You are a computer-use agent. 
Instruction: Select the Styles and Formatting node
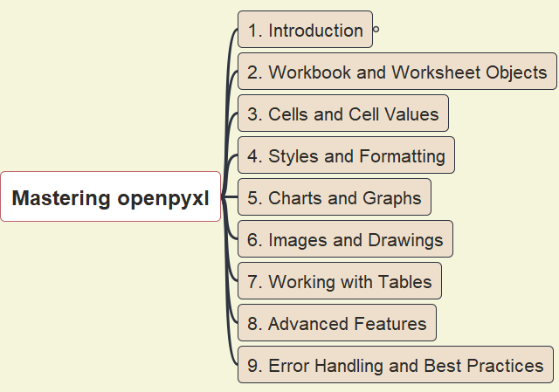tap(346, 155)
